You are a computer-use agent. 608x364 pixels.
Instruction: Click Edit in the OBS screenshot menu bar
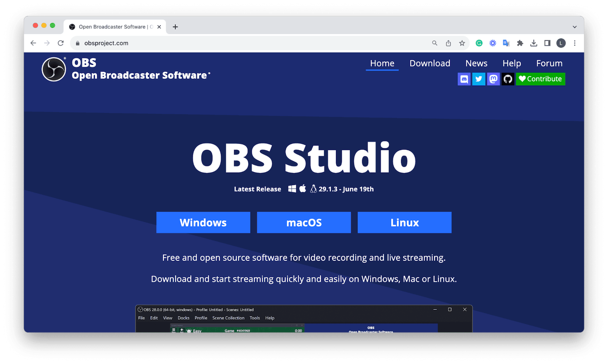pos(154,318)
